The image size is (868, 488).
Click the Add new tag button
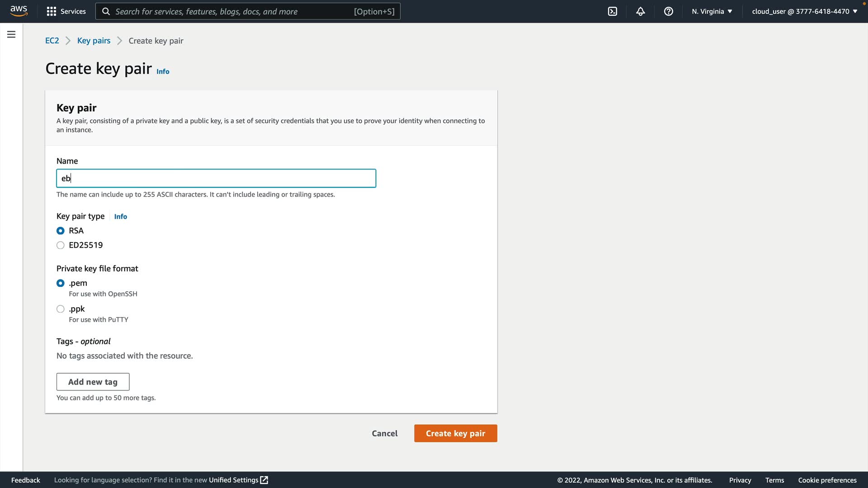[93, 382]
